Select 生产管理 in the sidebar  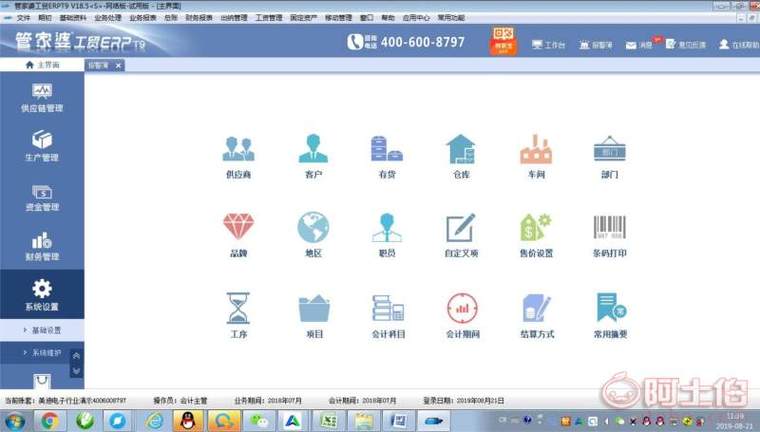click(x=42, y=146)
